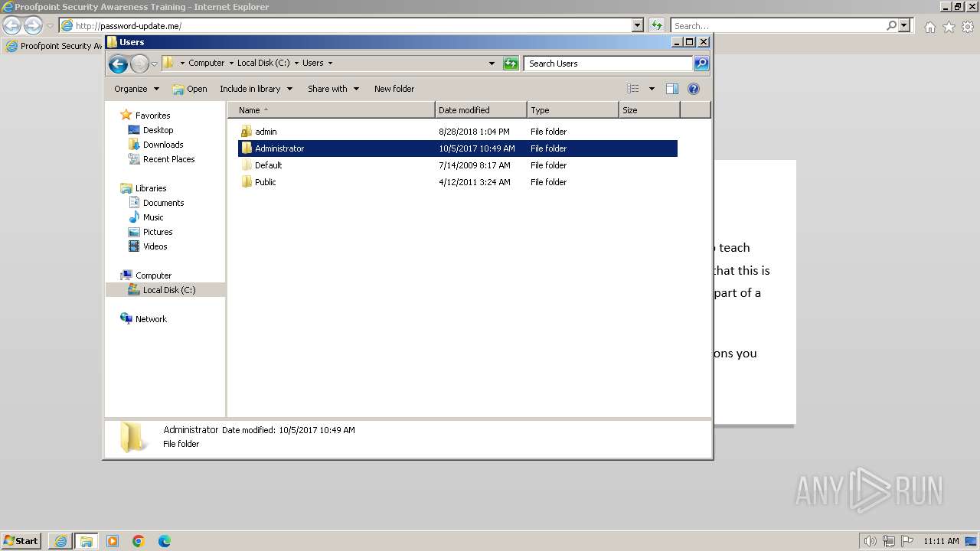Click Users segment in the breadcrumb
This screenshot has width=980, height=551.
point(312,64)
